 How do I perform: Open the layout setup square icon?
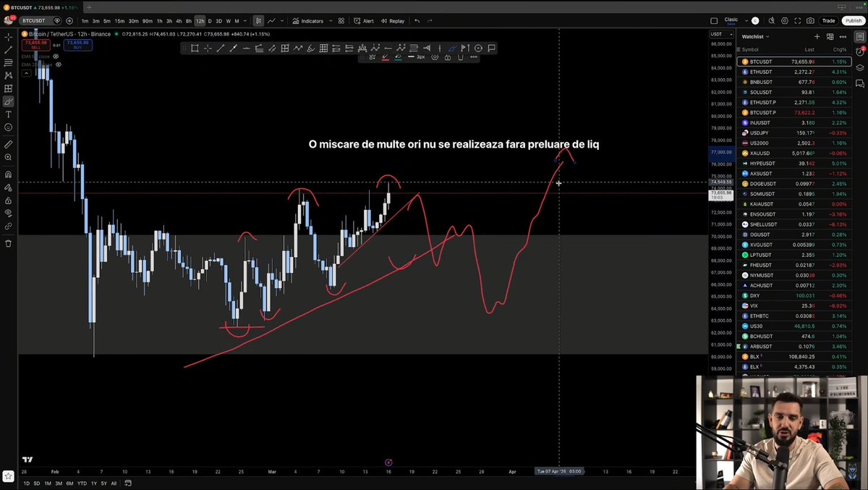pyautogui.click(x=714, y=21)
